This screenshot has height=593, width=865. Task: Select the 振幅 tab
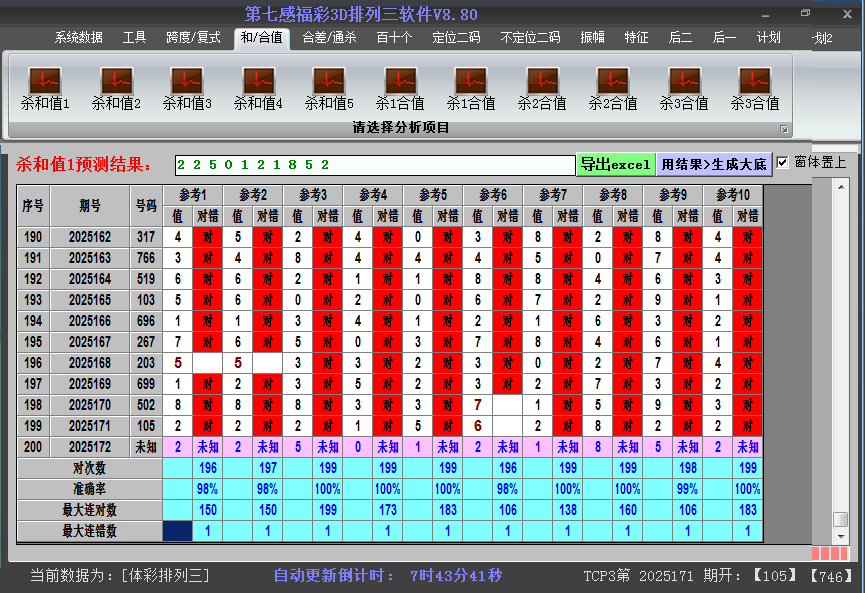point(592,38)
